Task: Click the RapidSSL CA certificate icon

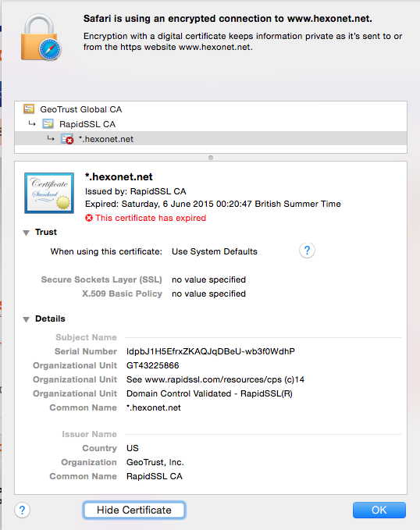Action: [48, 123]
